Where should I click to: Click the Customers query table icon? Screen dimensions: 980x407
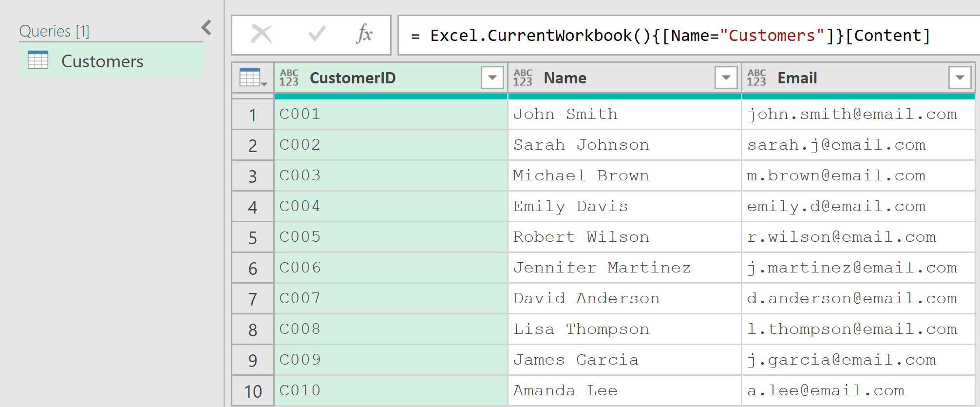coord(38,60)
